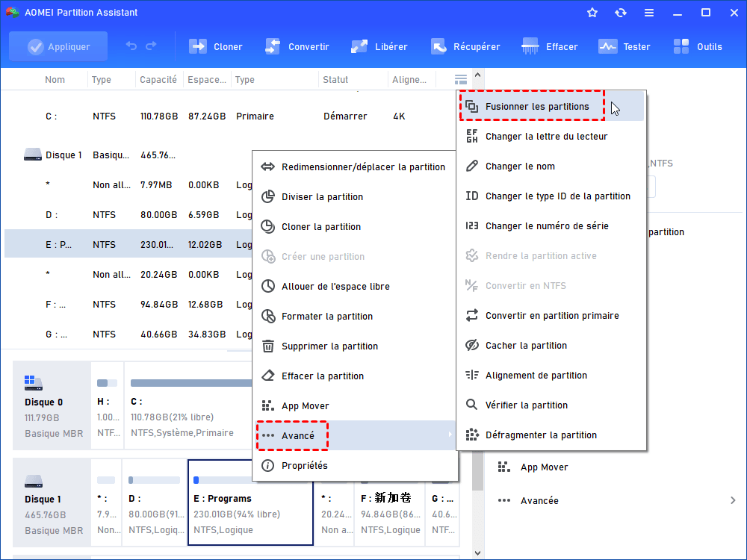Select App Mover in context menu
Image resolution: width=747 pixels, height=560 pixels.
coord(355,405)
